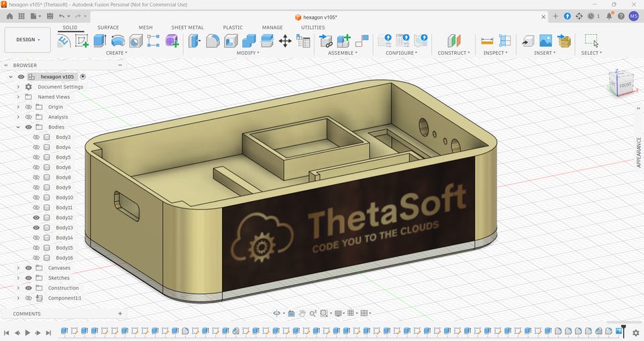Toggle visibility of Body12
Screen dimensions: 644x341
point(36,218)
